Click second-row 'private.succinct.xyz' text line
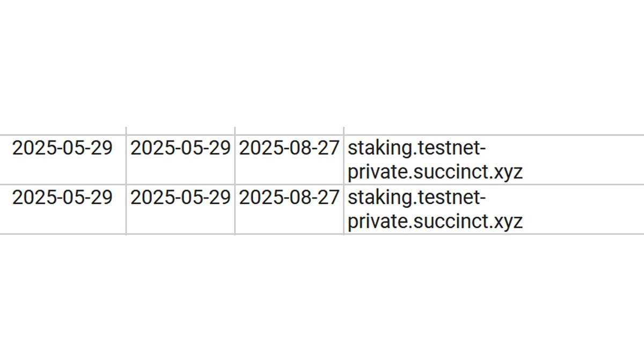The width and height of the screenshot is (644, 362). (x=435, y=221)
